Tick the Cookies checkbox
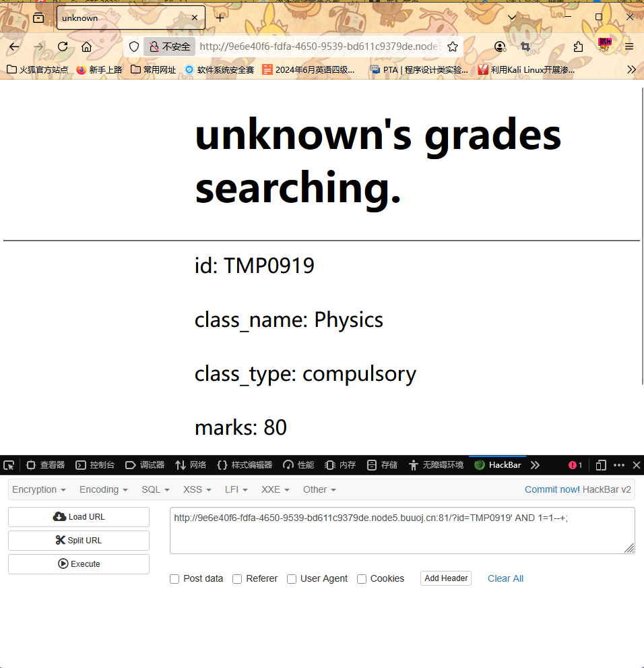 pyautogui.click(x=362, y=579)
